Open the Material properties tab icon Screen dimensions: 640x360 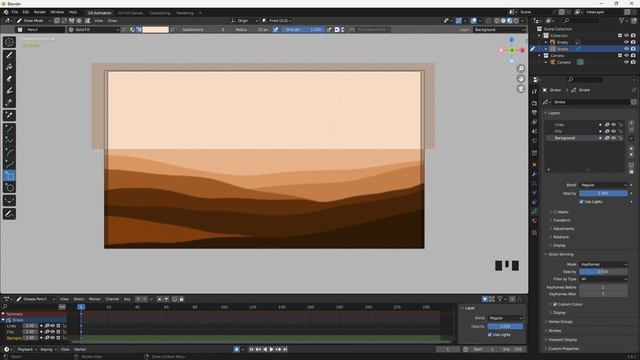pos(535,221)
